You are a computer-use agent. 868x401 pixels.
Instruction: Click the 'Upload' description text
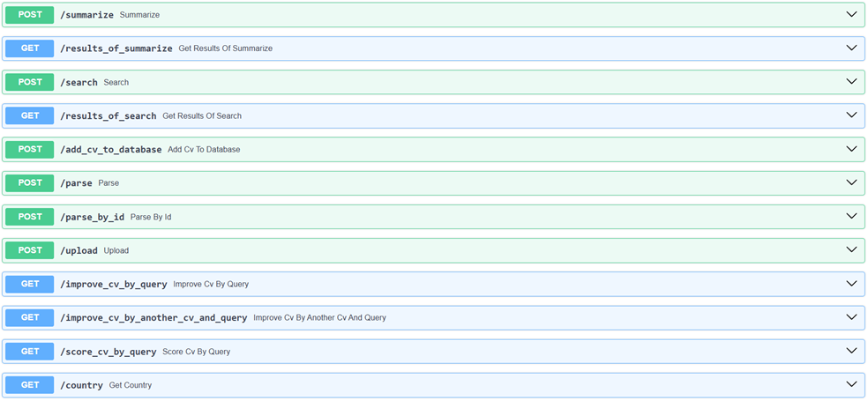116,250
